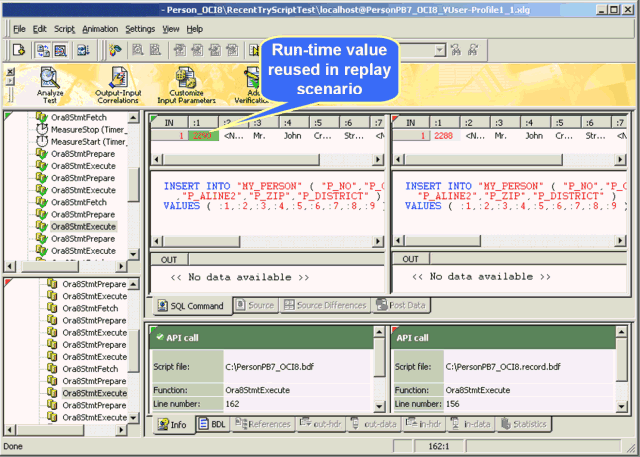Viewport: 640px width, 457px height.
Task: Switch to the BDL tab
Action: 211,424
